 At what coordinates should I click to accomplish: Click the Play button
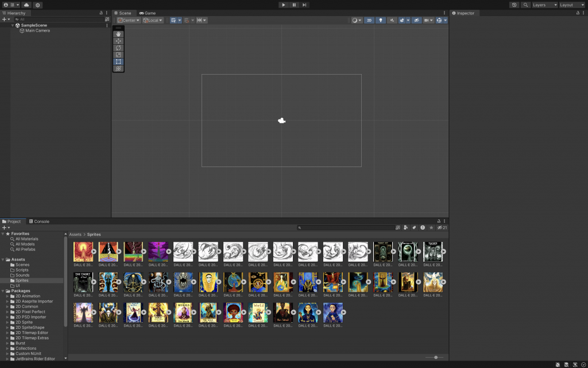click(284, 5)
